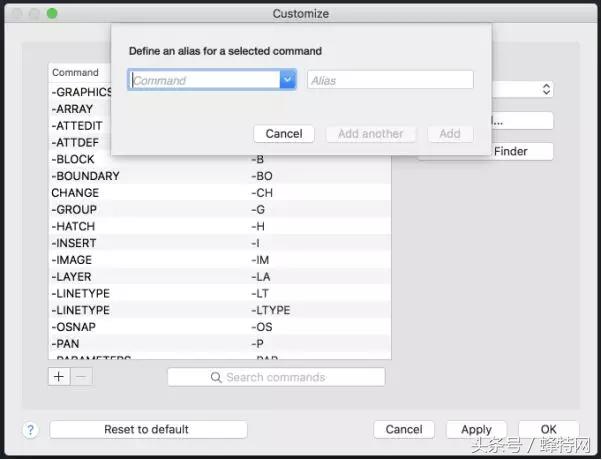Click the -OS alias cell
602x460 pixels.
pos(261,327)
